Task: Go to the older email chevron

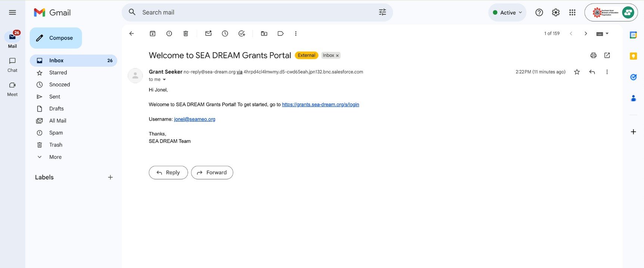Action: (586, 34)
